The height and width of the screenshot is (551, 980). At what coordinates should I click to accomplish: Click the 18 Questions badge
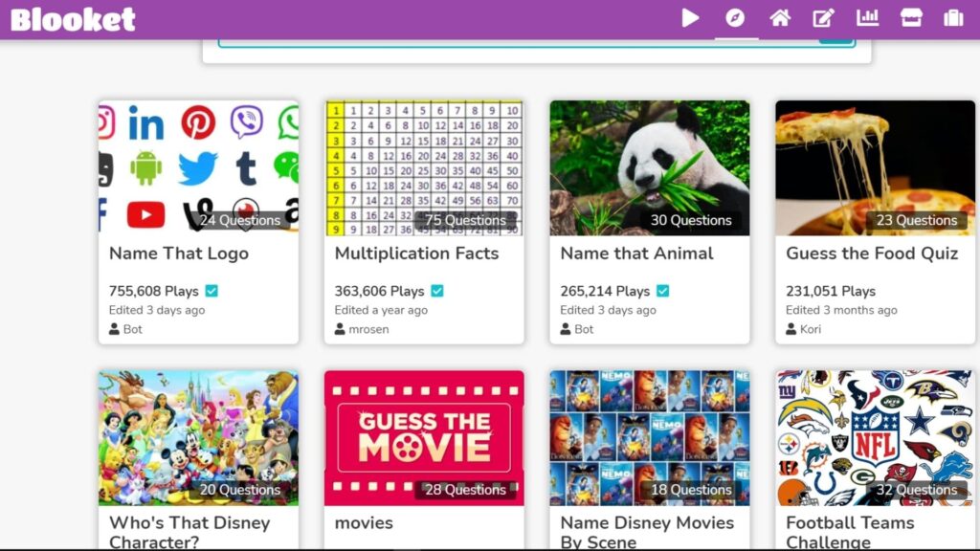(691, 490)
